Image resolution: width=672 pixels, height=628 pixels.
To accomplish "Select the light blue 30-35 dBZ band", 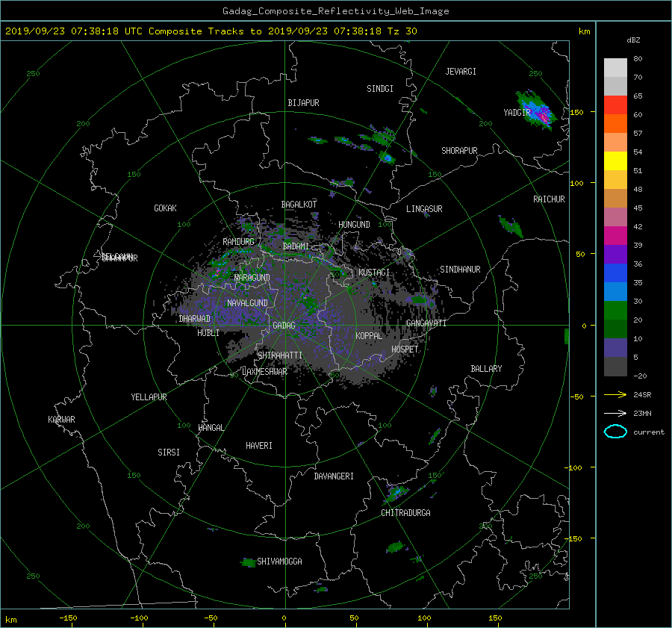I will [615, 291].
